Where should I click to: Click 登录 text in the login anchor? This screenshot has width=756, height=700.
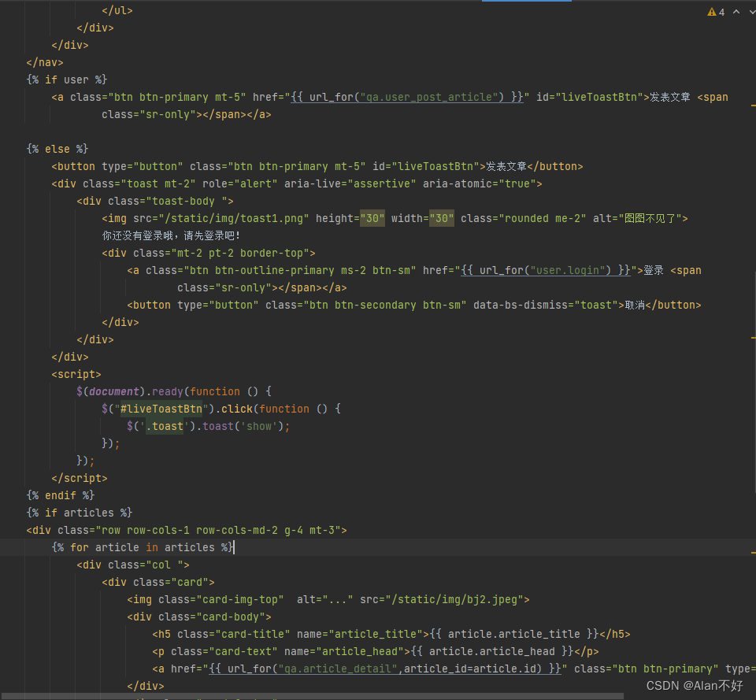[x=654, y=270]
